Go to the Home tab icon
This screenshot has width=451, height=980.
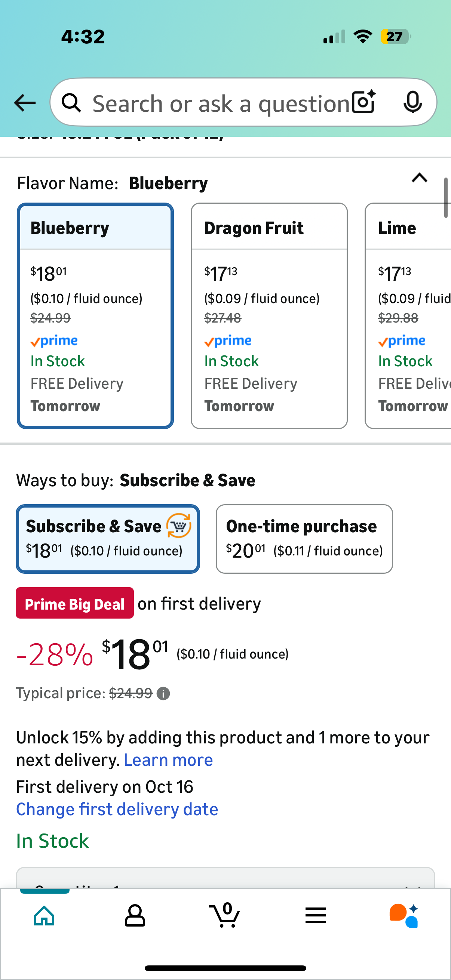pyautogui.click(x=45, y=915)
